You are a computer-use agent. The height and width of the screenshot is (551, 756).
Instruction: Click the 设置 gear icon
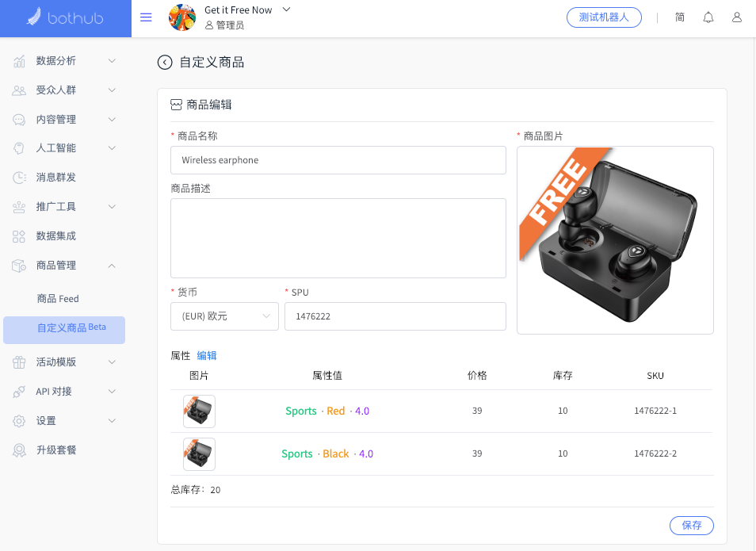tap(19, 421)
